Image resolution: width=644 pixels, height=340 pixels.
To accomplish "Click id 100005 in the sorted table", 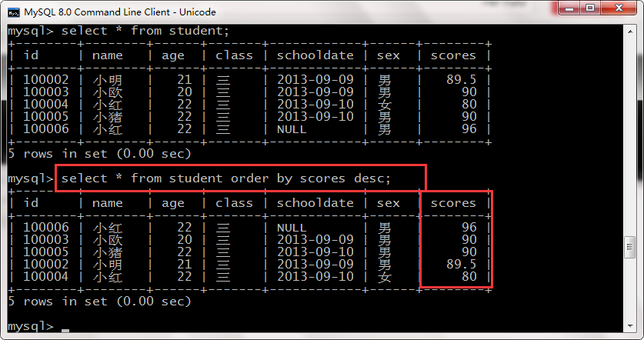I will pos(45,252).
